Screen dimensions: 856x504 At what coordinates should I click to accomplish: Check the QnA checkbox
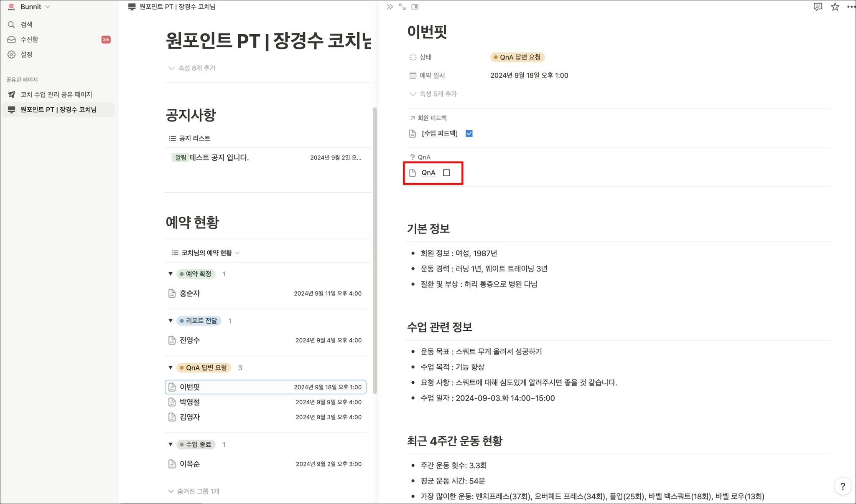pyautogui.click(x=446, y=173)
